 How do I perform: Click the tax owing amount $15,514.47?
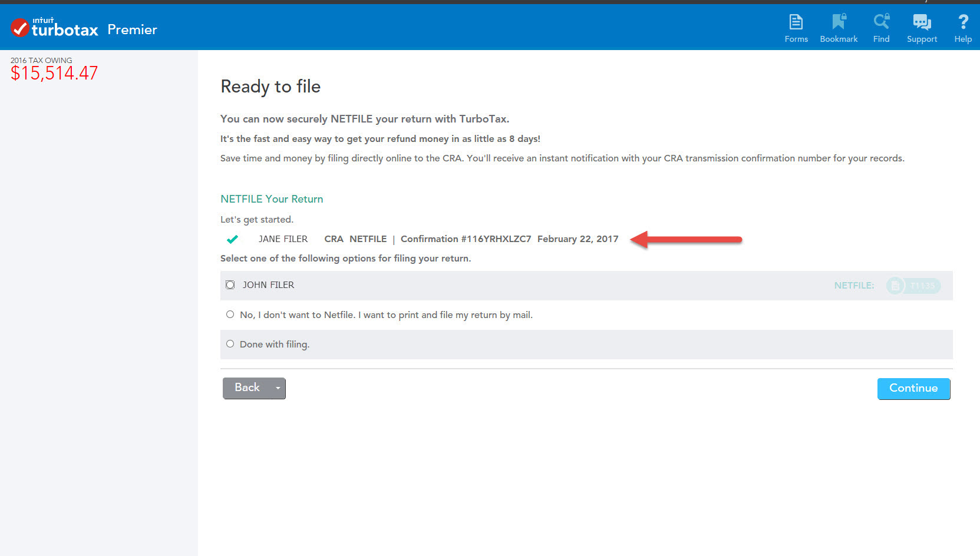coord(54,73)
